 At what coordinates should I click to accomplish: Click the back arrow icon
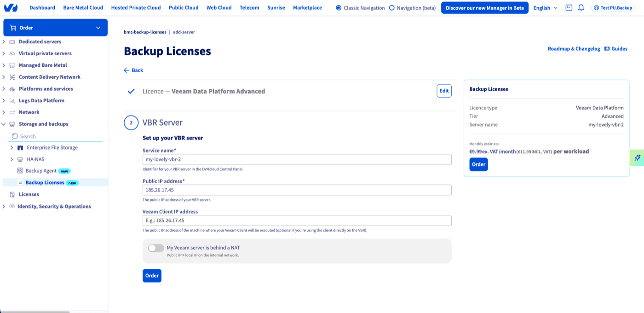coord(126,70)
